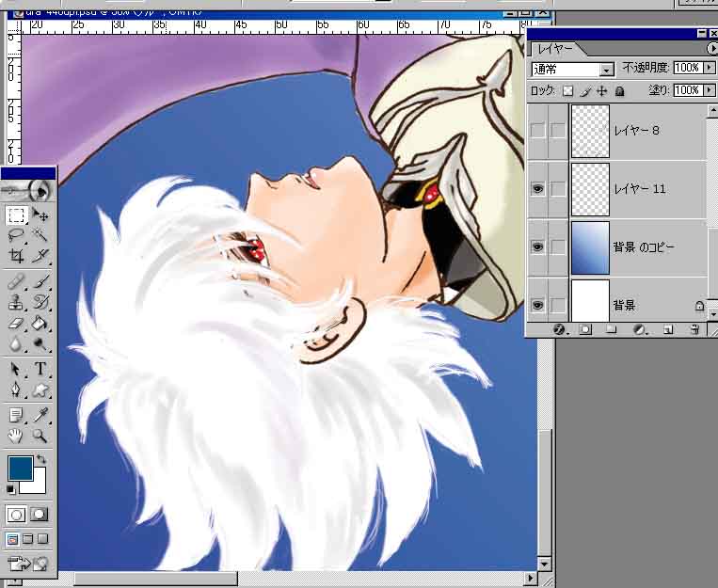Switch to Standard Screen mode
The height and width of the screenshot is (588, 718).
tap(13, 539)
